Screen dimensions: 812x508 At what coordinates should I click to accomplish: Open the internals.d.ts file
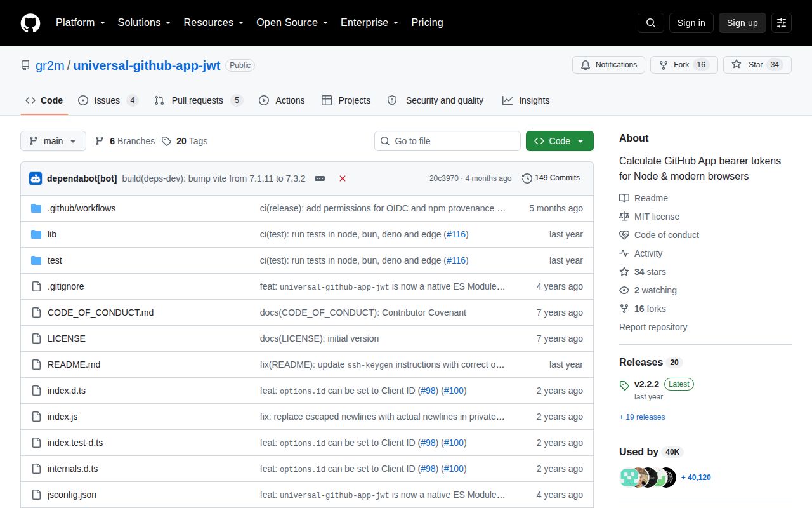point(72,469)
